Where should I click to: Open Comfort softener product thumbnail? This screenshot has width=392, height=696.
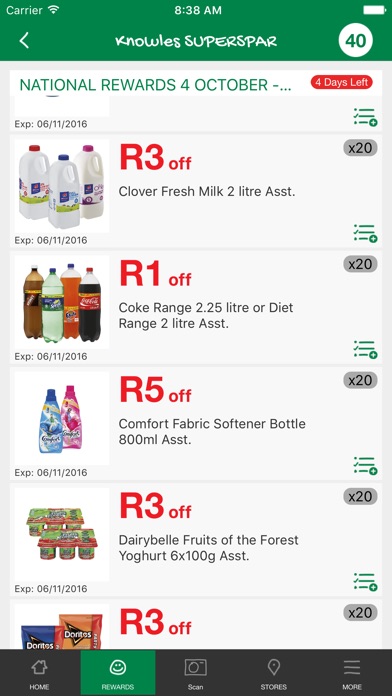(x=62, y=419)
